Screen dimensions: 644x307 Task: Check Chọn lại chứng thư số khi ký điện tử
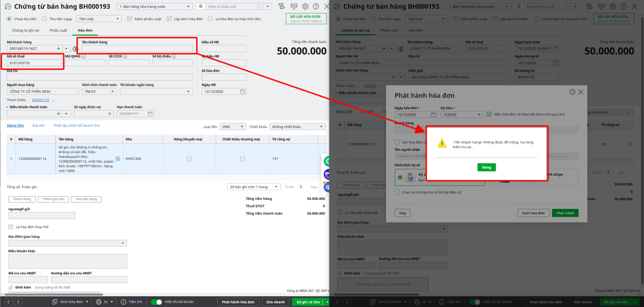[397, 192]
